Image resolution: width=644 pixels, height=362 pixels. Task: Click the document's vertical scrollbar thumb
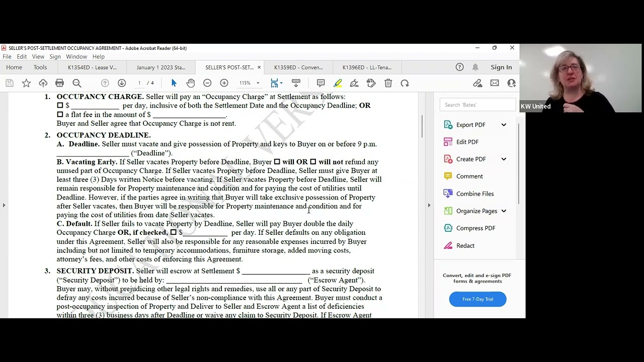pyautogui.click(x=422, y=126)
